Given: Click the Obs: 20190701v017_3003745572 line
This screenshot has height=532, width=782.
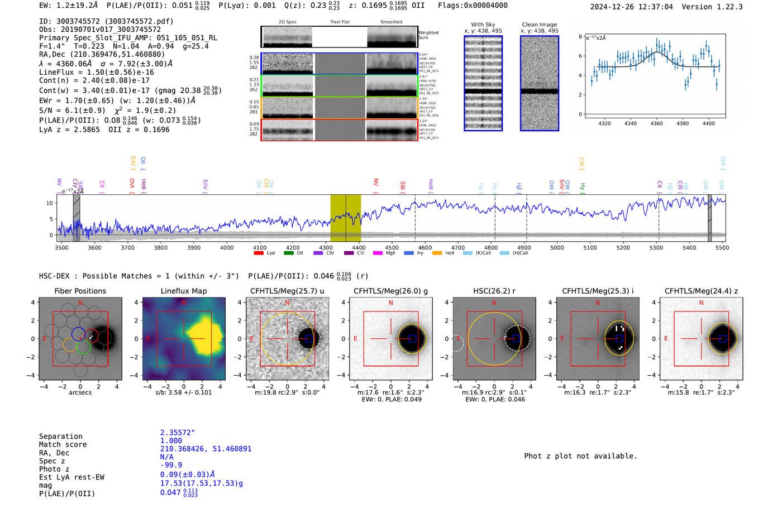Looking at the screenshot, I should click(100, 30).
